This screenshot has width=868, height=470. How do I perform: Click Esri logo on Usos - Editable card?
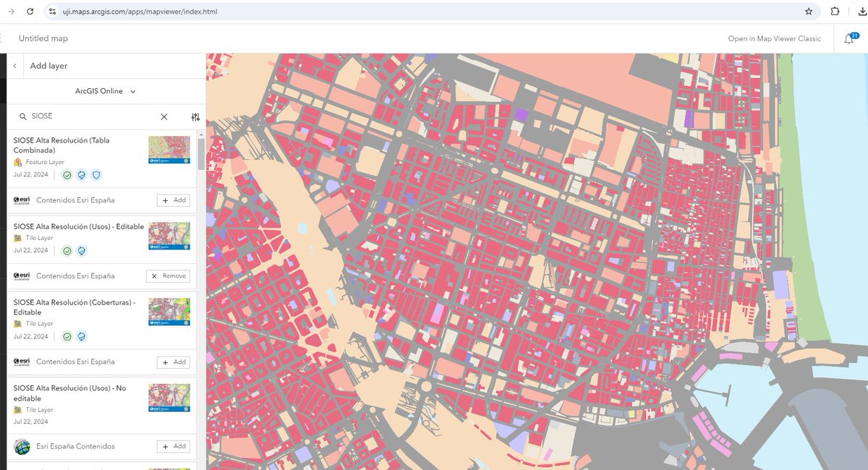click(22, 276)
